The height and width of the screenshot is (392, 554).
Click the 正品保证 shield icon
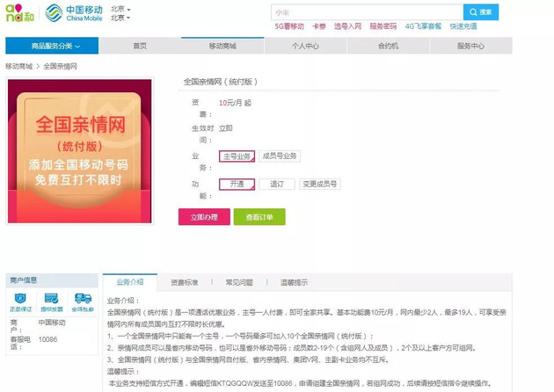[20, 299]
